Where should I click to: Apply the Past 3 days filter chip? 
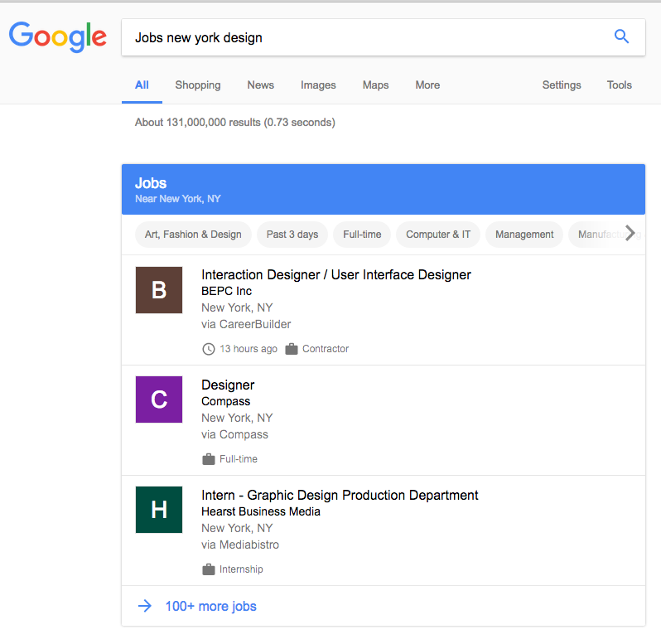click(x=292, y=235)
